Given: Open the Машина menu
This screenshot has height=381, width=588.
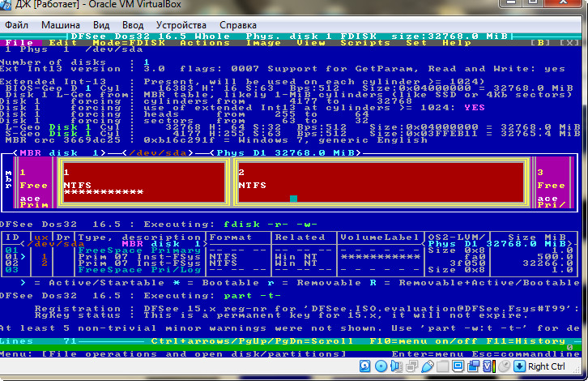Looking at the screenshot, I should [61, 25].
